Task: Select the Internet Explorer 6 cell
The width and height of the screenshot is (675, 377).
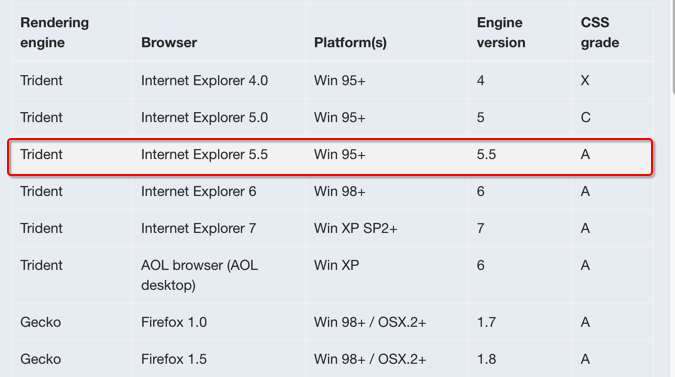Action: click(x=219, y=191)
